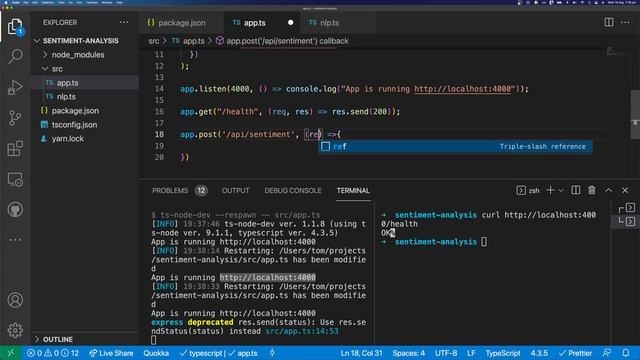Open the Accounts menu

click(x=15, y=300)
